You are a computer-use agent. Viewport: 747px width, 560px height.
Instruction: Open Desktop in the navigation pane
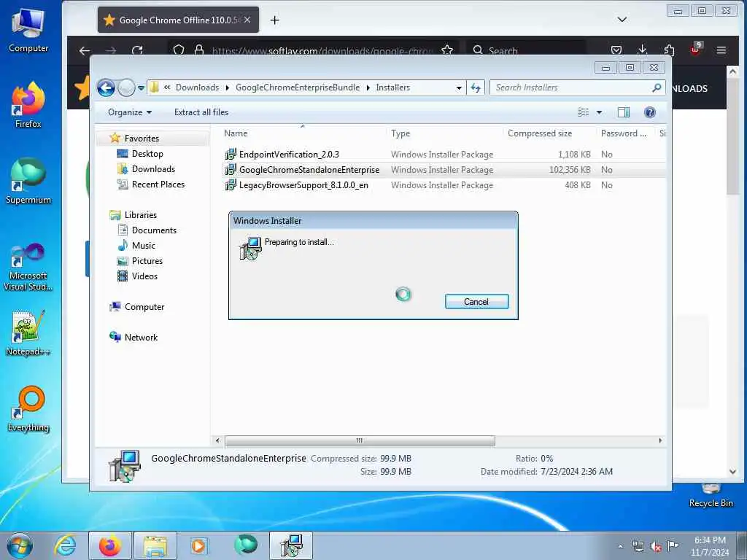(x=147, y=154)
